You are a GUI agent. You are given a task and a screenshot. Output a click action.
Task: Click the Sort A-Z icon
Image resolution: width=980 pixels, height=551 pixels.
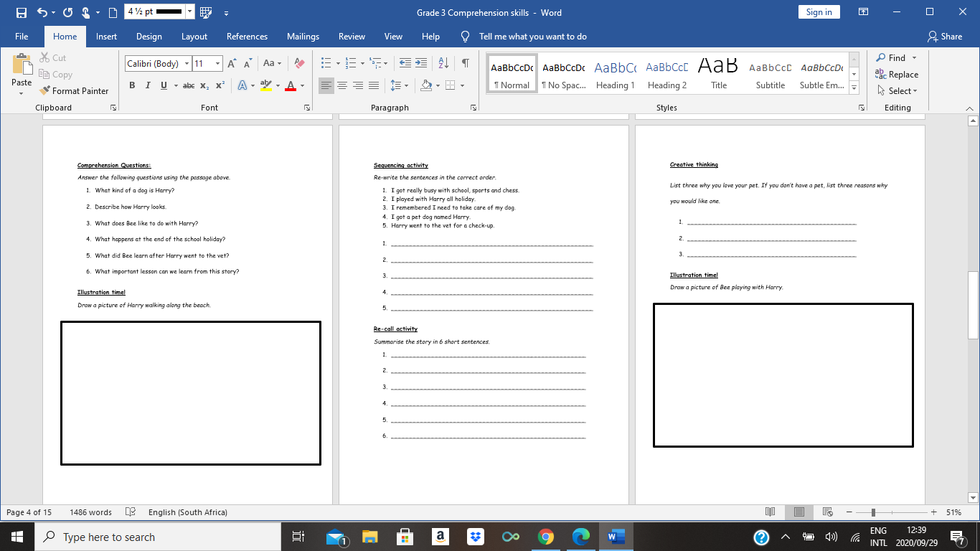(443, 63)
